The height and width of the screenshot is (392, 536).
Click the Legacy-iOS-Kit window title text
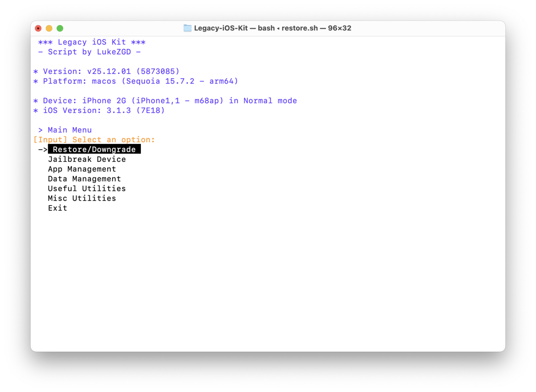pos(272,28)
